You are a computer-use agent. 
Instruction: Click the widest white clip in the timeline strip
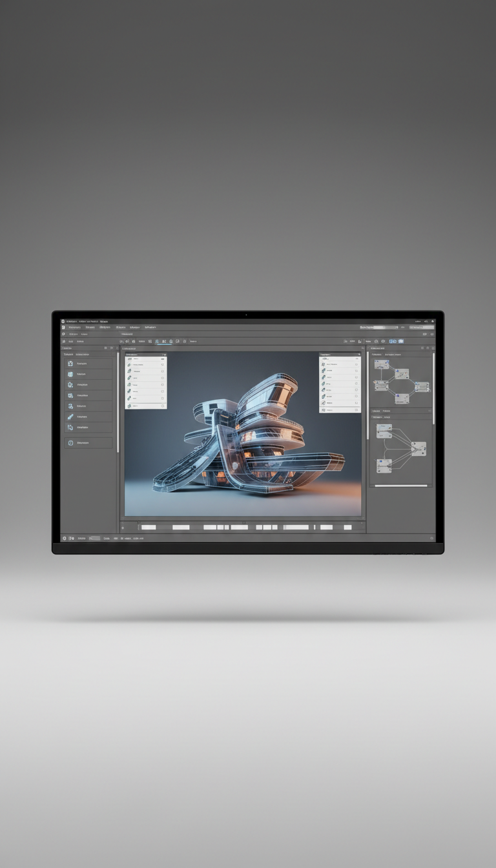[296, 527]
